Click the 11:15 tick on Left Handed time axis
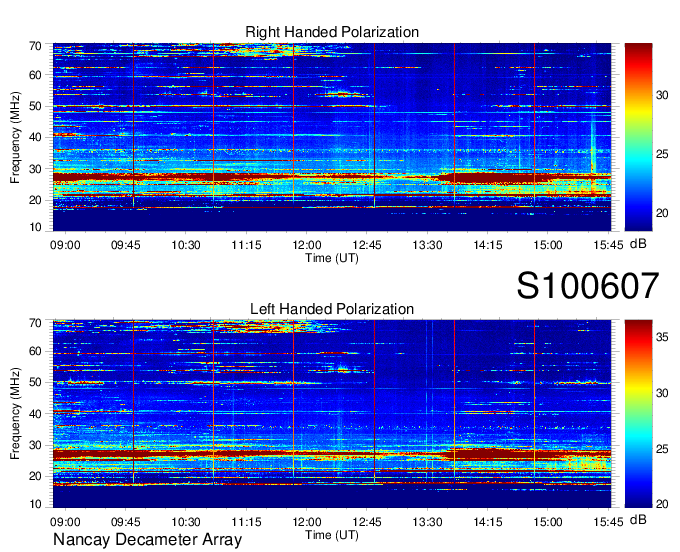The image size is (680, 552). pyautogui.click(x=246, y=522)
